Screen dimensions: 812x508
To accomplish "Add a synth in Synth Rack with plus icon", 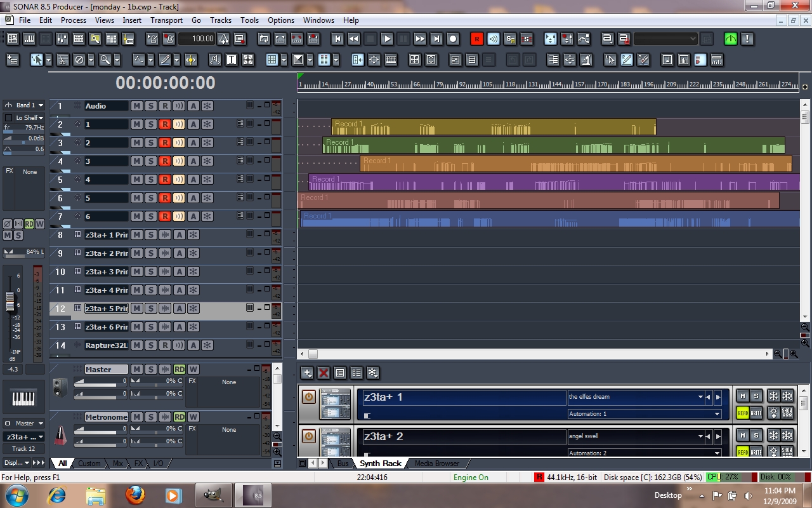I will [307, 373].
